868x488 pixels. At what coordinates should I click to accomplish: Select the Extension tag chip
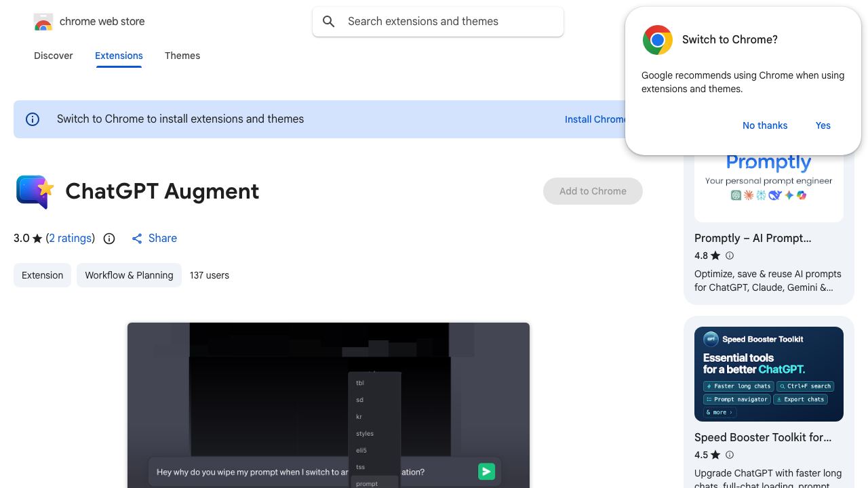[42, 275]
